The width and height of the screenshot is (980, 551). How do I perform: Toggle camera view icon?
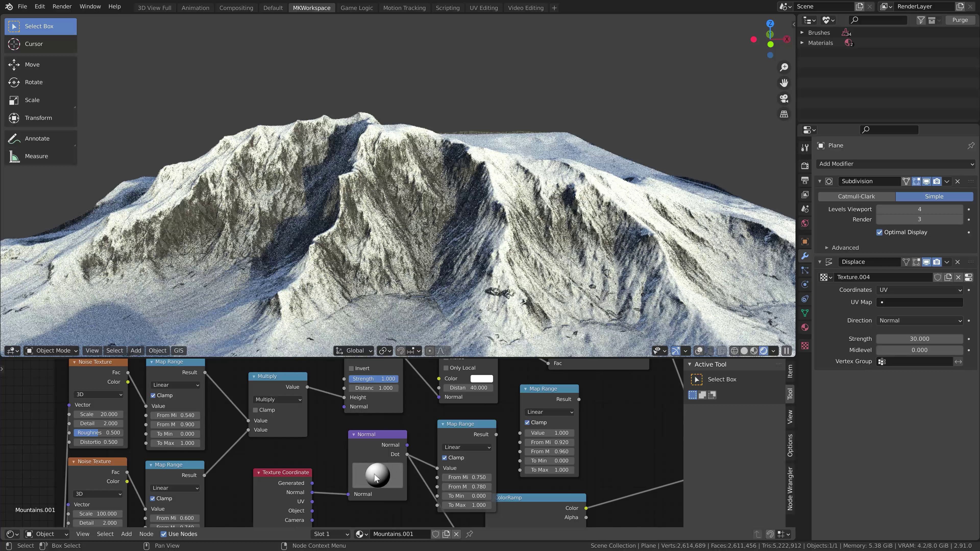pyautogui.click(x=784, y=98)
